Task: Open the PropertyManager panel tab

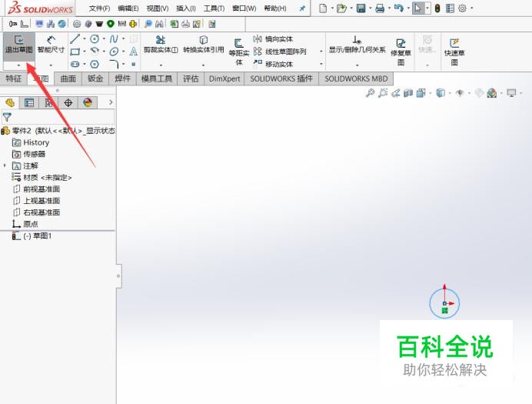Action: (29, 102)
